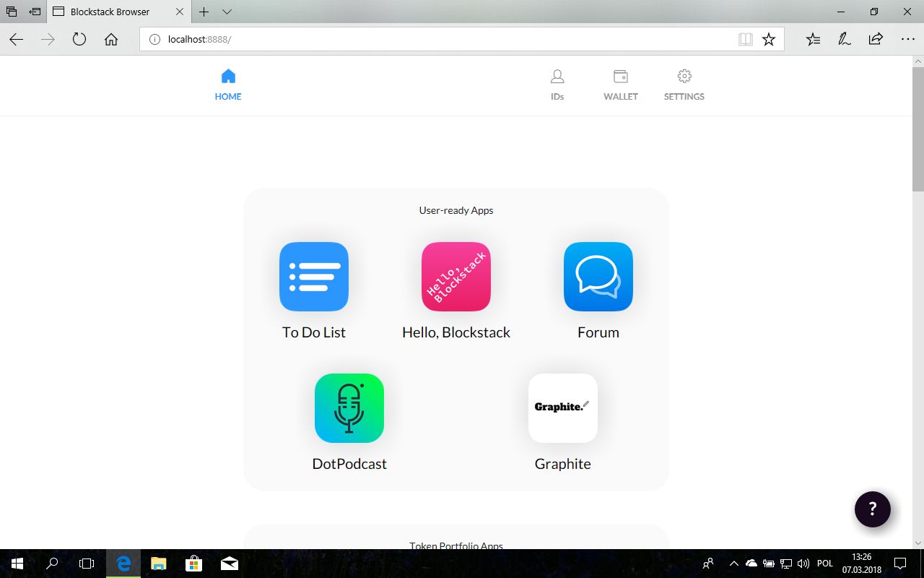This screenshot has width=924, height=578.
Task: Click the scrollbar up arrow
Action: click(x=918, y=61)
